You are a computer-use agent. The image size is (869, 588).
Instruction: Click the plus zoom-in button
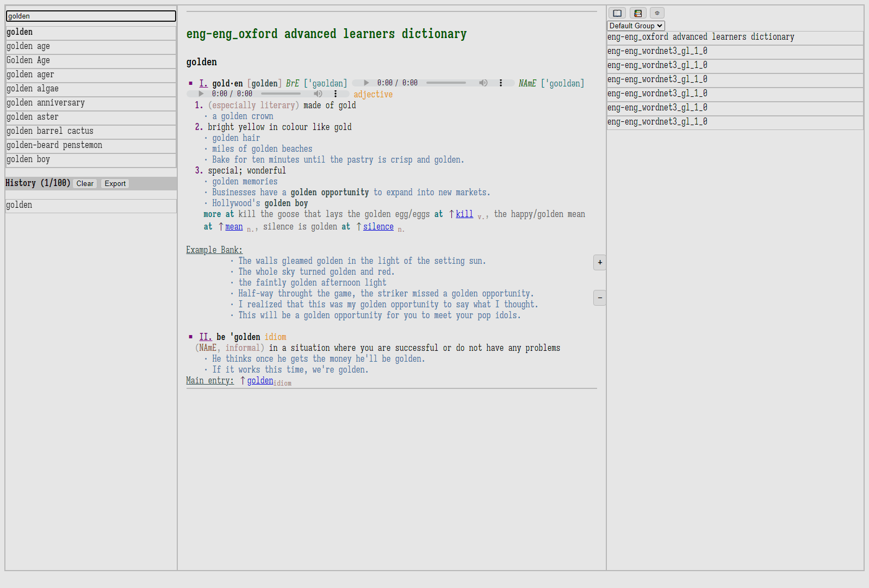[600, 262]
